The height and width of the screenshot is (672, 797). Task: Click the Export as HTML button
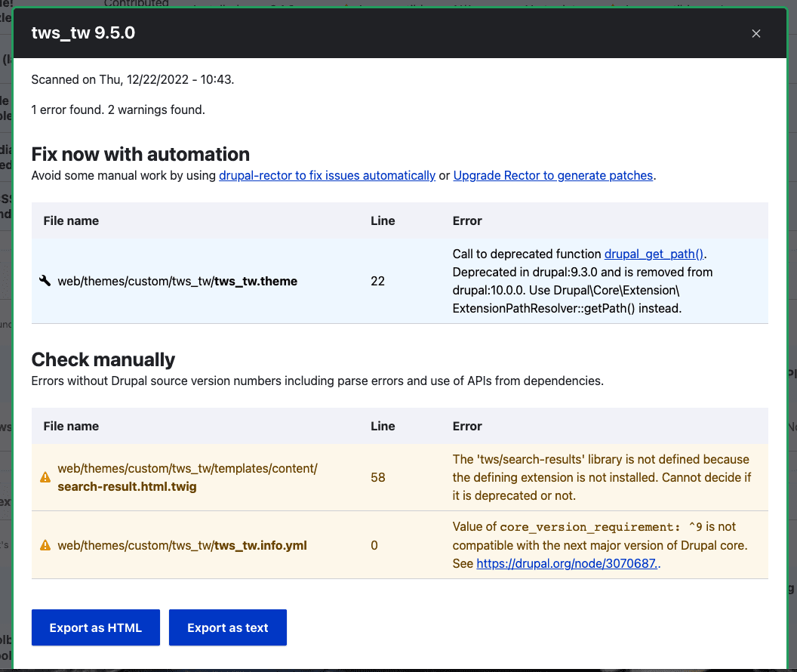tap(95, 627)
